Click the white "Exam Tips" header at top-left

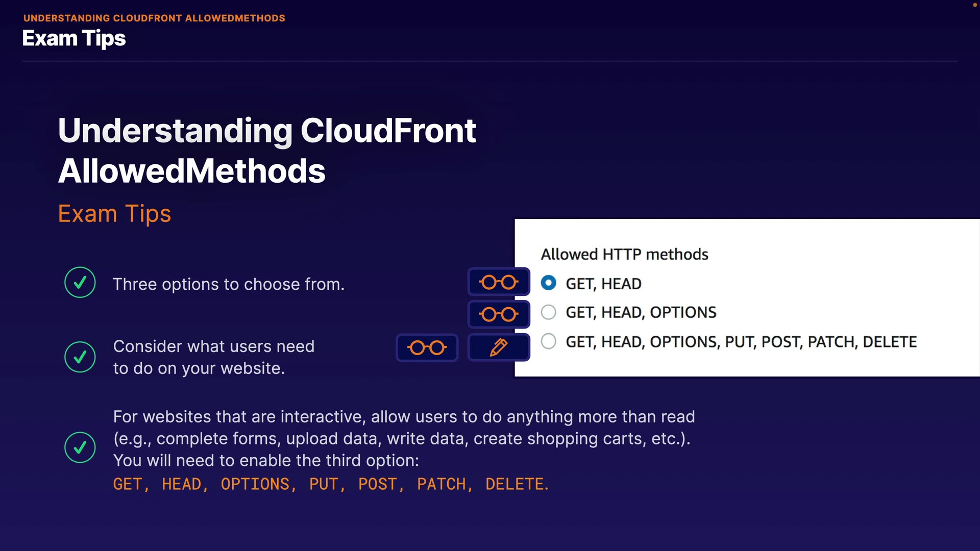[x=74, y=39]
